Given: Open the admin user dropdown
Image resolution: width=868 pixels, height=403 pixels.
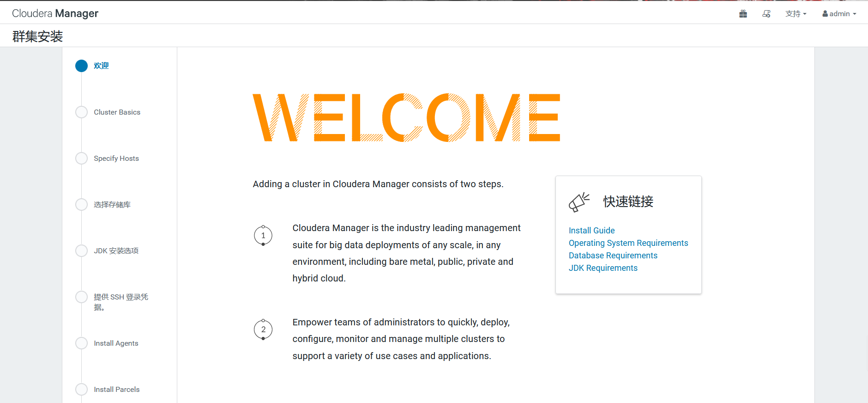Looking at the screenshot, I should pyautogui.click(x=839, y=14).
